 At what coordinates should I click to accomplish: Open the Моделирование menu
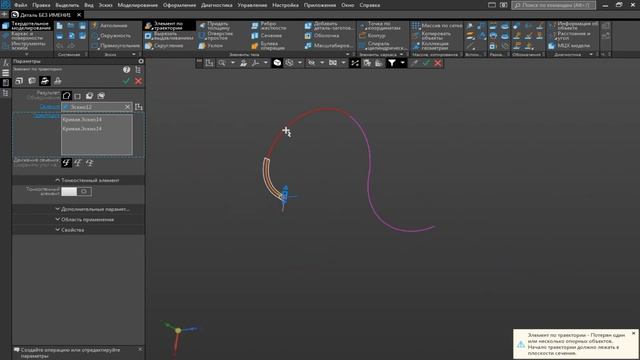[138, 5]
